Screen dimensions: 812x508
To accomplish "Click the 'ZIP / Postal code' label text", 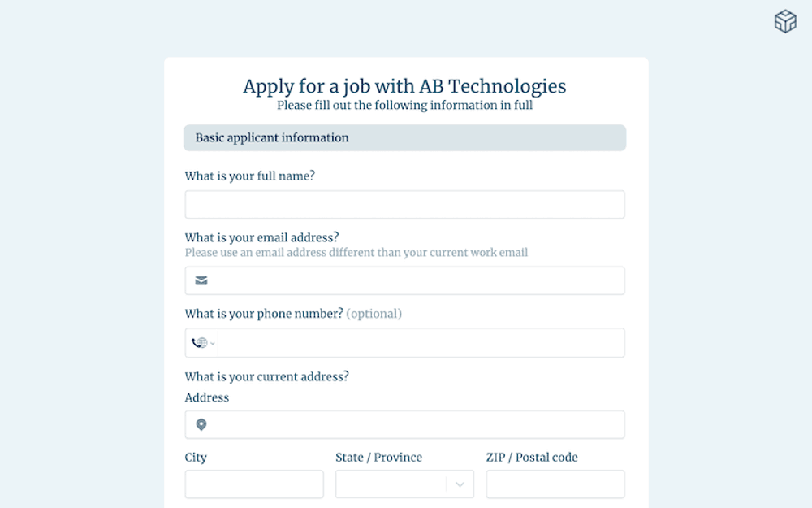I will [532, 458].
